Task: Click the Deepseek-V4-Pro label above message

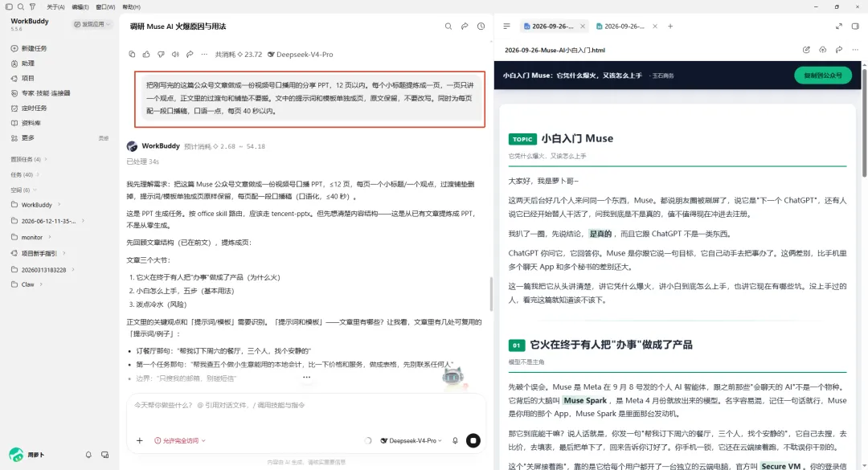Action: tap(301, 55)
